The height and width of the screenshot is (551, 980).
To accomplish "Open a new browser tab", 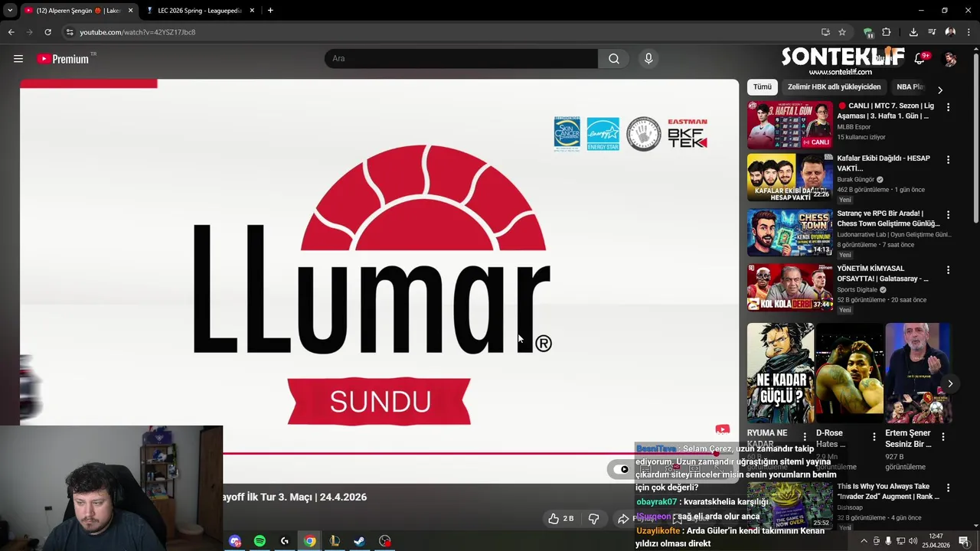I will [x=270, y=11].
